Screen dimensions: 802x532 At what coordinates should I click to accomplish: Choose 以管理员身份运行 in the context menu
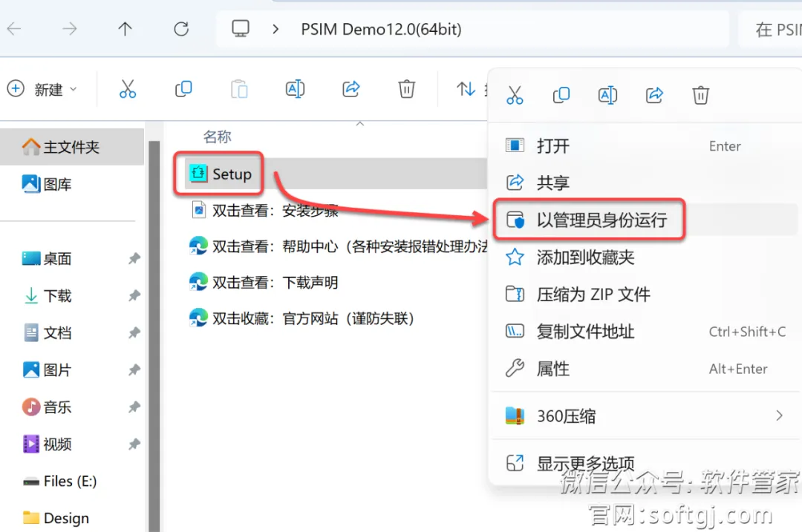click(645, 220)
